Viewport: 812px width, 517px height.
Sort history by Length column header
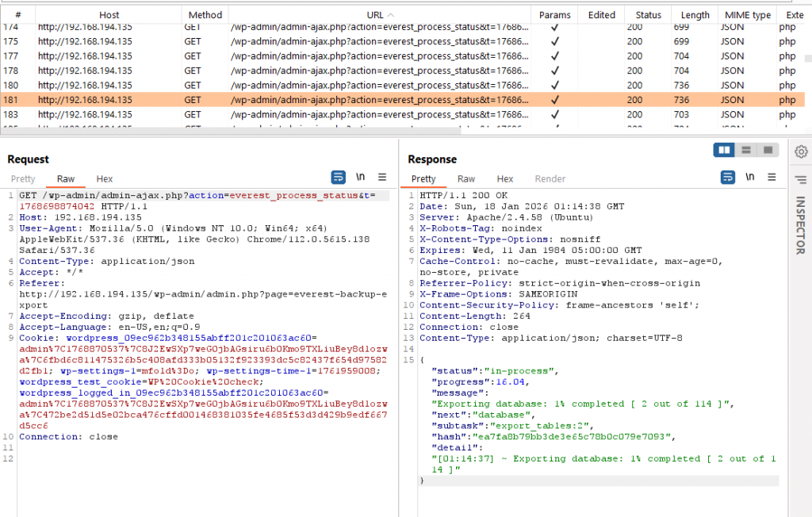pos(695,15)
